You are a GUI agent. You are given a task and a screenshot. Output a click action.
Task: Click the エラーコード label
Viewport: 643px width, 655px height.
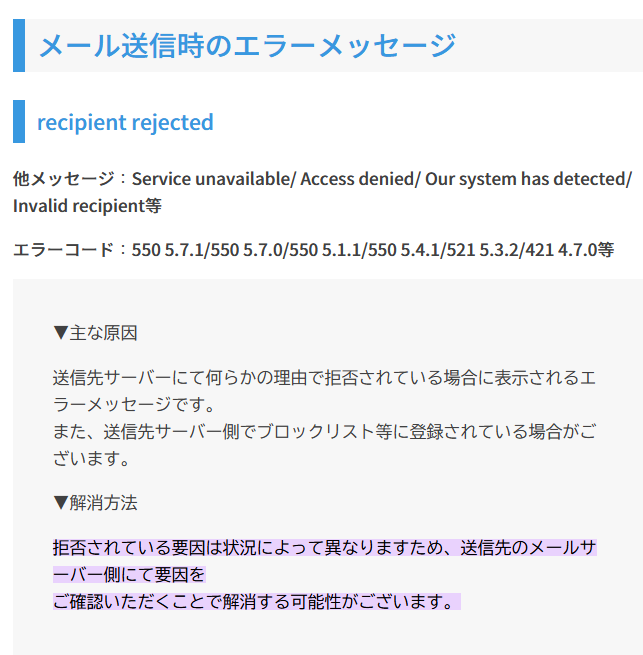click(x=64, y=250)
